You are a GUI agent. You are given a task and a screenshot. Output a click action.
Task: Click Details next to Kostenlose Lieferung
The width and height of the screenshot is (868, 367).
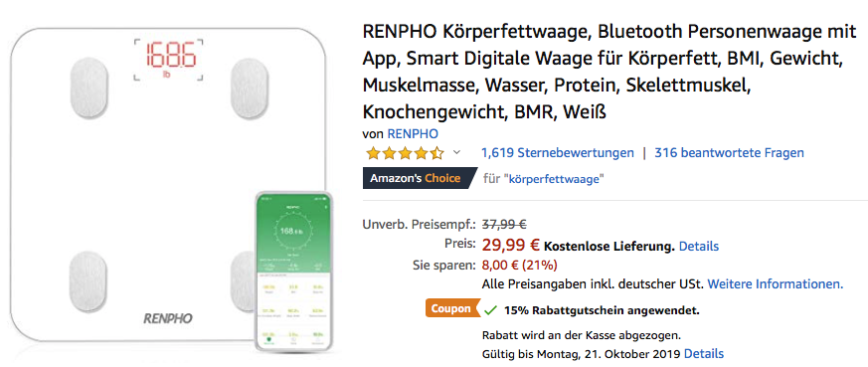click(699, 246)
